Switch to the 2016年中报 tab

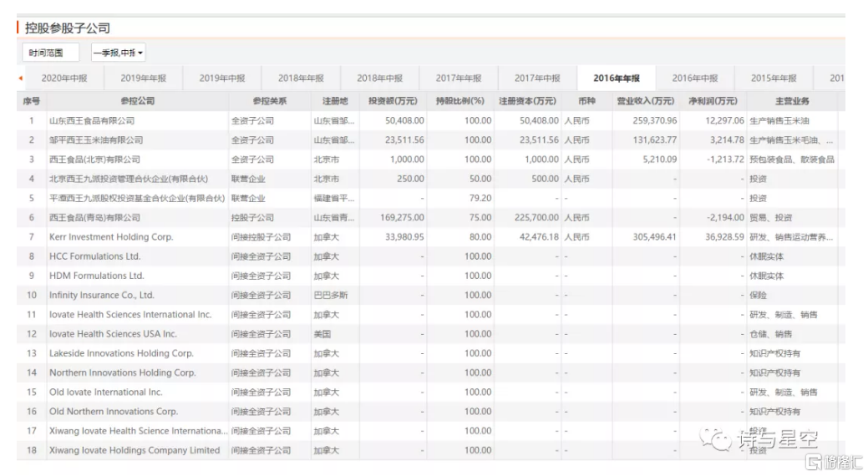(x=695, y=78)
